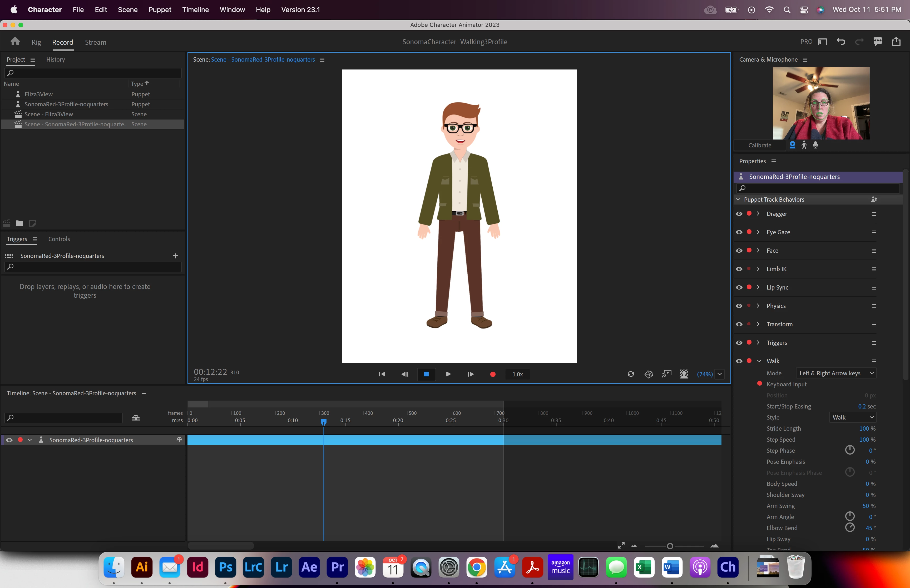
Task: Open the Walk Style dropdown
Action: pyautogui.click(x=853, y=417)
